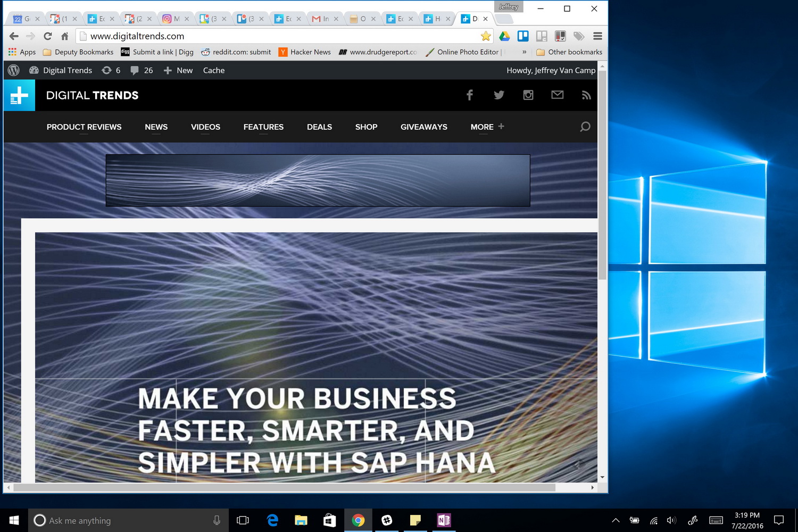Click the DIGITAL TRENDS wordmark

[x=92, y=95]
